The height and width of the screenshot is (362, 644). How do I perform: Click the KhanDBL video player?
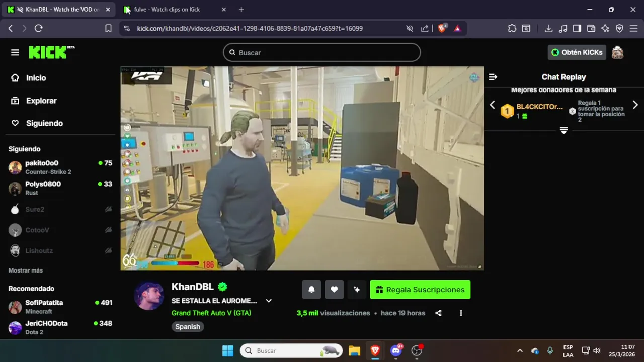(x=302, y=168)
